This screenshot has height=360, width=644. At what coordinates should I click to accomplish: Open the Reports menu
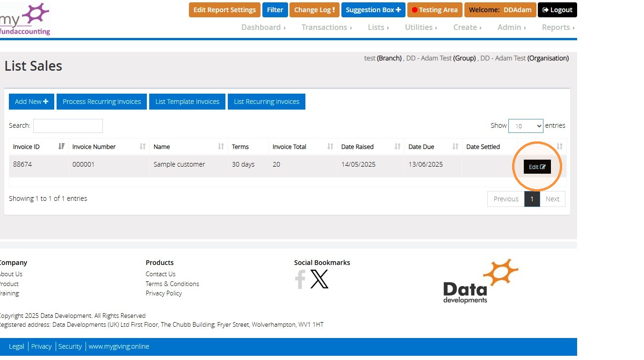click(558, 27)
